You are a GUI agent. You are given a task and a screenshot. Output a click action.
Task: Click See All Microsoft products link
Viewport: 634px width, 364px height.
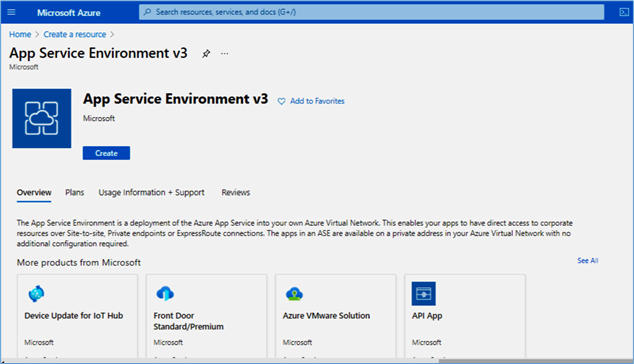pyautogui.click(x=588, y=260)
